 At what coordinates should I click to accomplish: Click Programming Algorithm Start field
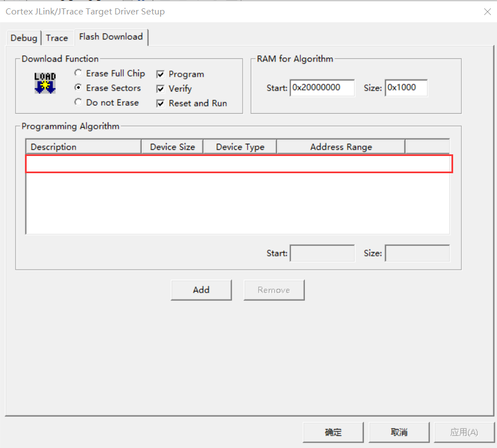322,253
